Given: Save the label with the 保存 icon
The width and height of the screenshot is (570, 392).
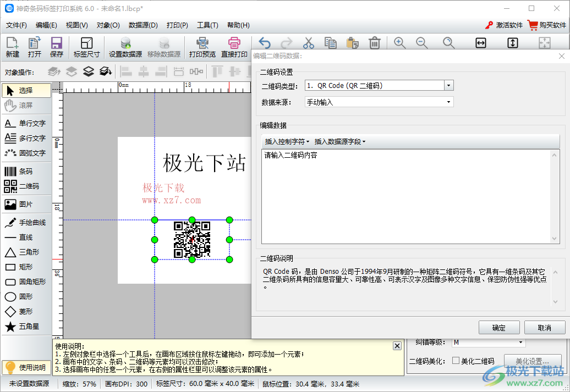Looking at the screenshot, I should (x=56, y=47).
